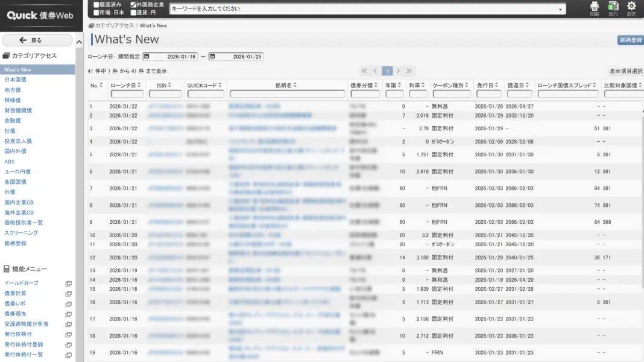Click the 戻る back button
The width and height of the screenshot is (644, 362).
(37, 40)
